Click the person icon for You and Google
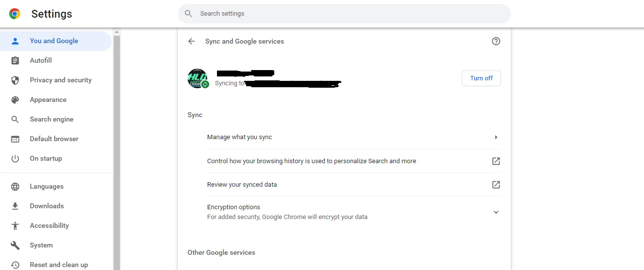Image resolution: width=644 pixels, height=270 pixels. click(x=15, y=41)
